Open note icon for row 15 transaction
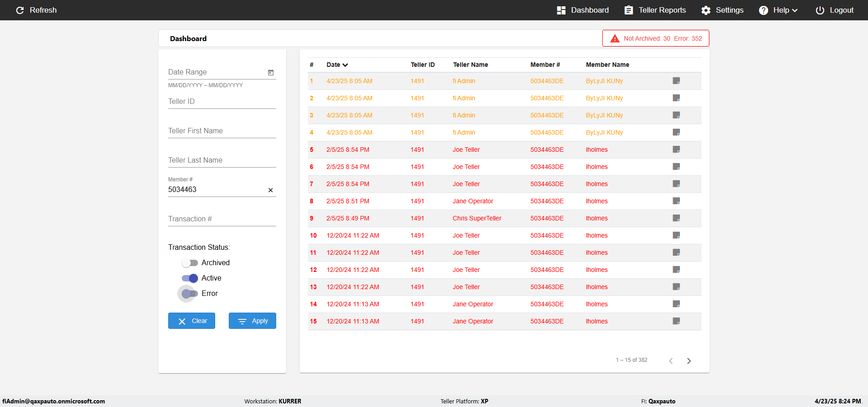 pyautogui.click(x=676, y=321)
